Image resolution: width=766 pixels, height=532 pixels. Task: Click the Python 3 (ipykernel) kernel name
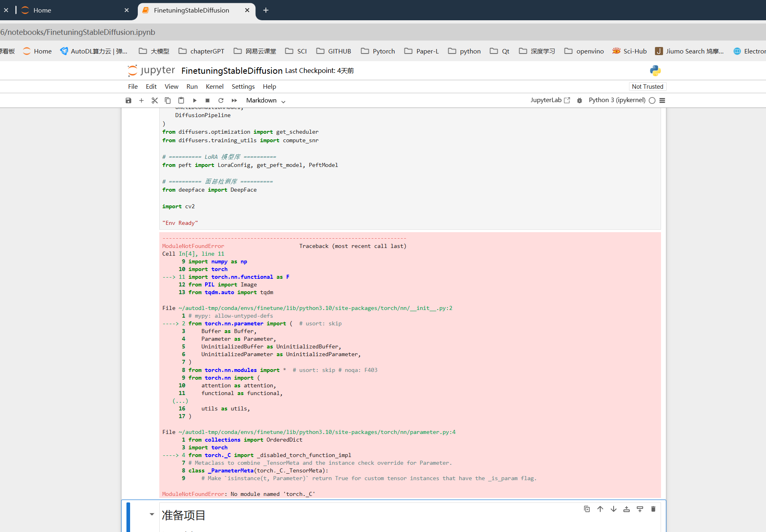617,100
